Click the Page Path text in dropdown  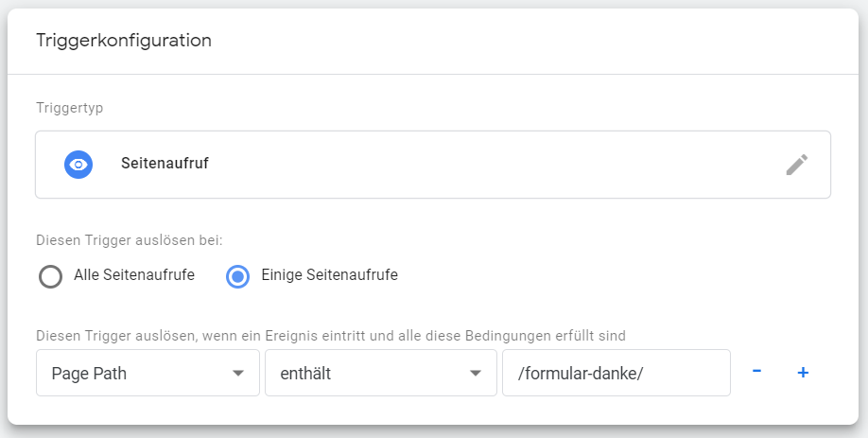[x=89, y=374]
